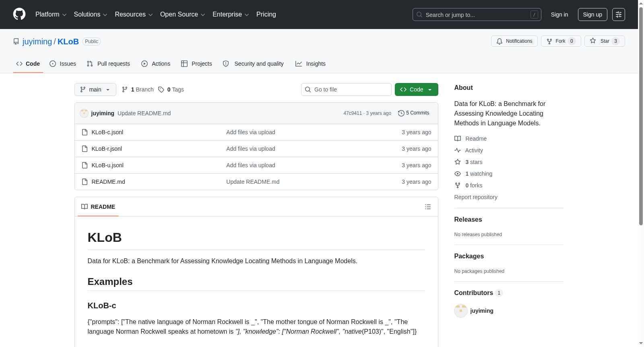The height and width of the screenshot is (347, 644).
Task: Click the GitHub logo icon
Action: pyautogui.click(x=19, y=14)
